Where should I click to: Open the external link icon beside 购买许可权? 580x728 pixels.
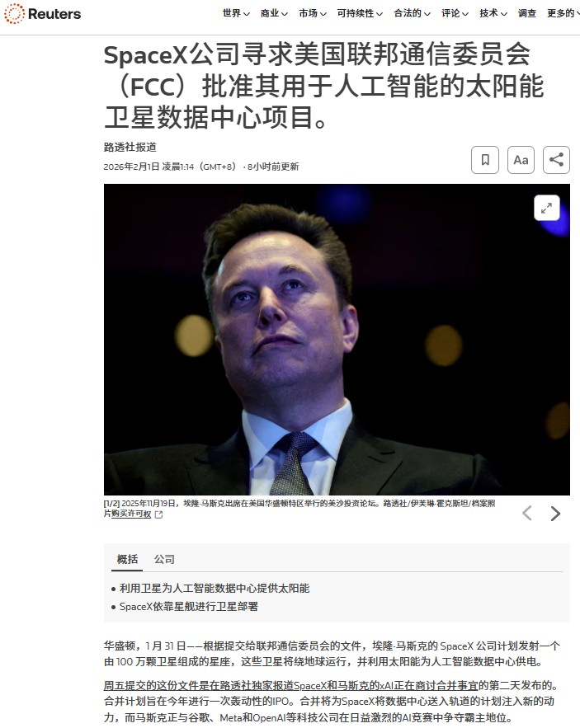tap(158, 514)
